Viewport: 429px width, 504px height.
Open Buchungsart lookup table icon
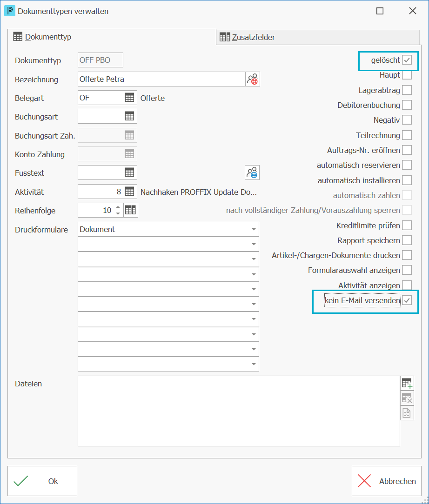[129, 116]
